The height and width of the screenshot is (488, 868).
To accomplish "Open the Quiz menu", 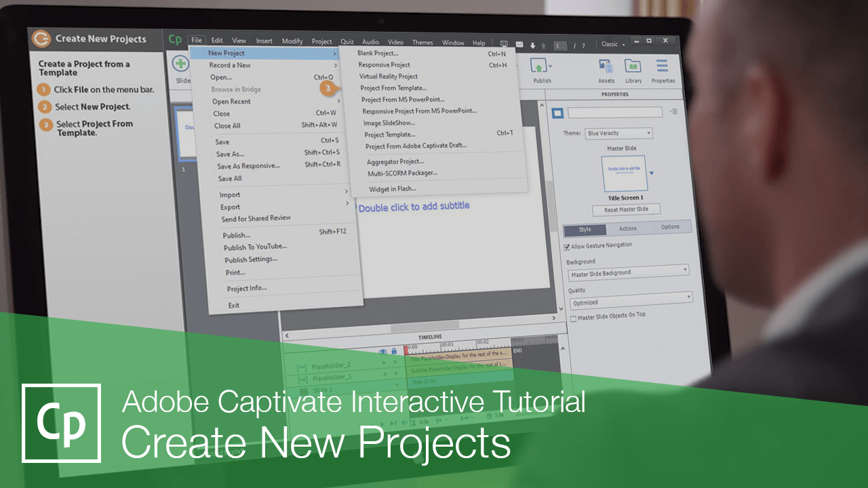I will tap(347, 41).
